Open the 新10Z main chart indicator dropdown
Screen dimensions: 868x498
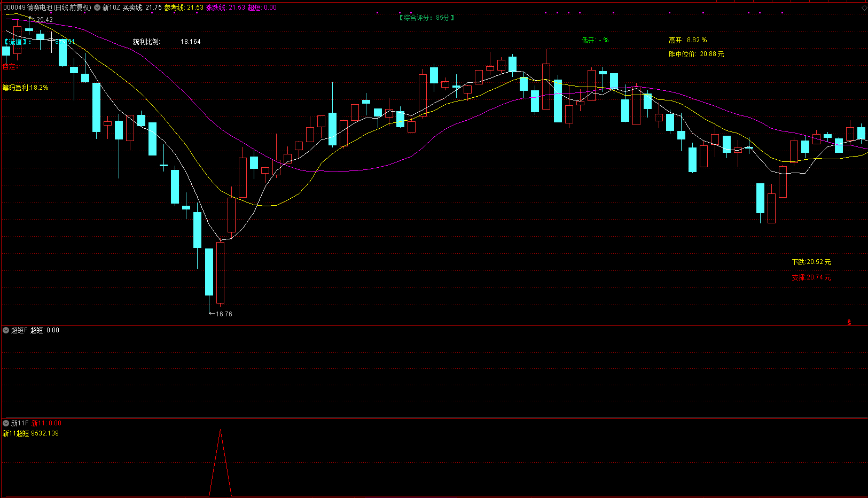pyautogui.click(x=97, y=7)
